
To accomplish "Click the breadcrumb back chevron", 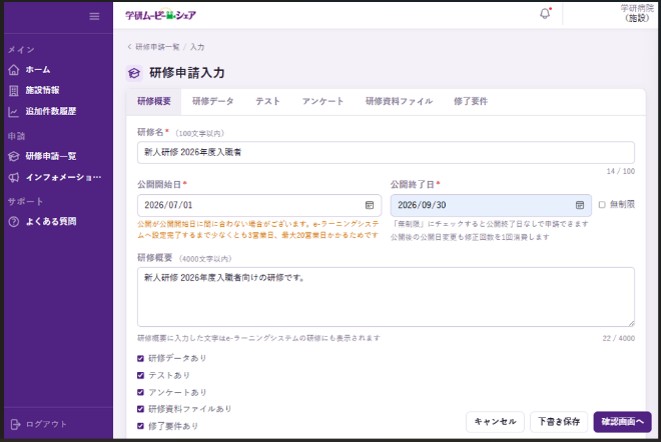I will coord(130,46).
